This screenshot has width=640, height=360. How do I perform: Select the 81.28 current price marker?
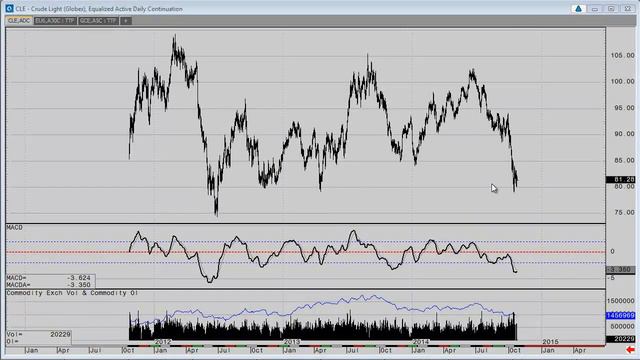point(620,180)
